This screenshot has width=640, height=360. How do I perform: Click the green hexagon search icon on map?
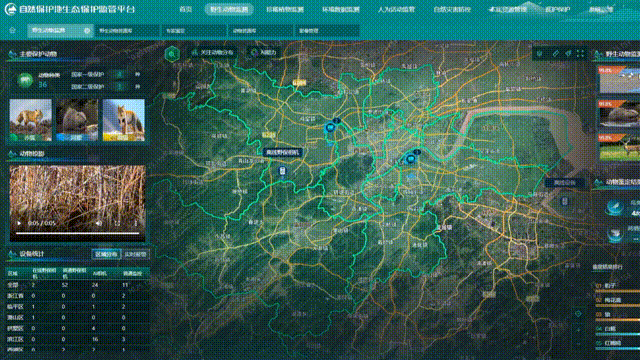click(x=172, y=53)
